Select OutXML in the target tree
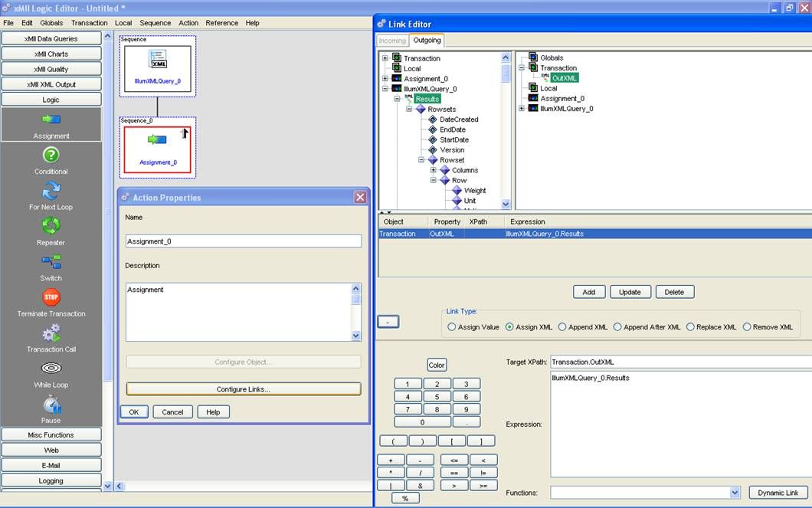The height and width of the screenshot is (508, 812). 564,77
